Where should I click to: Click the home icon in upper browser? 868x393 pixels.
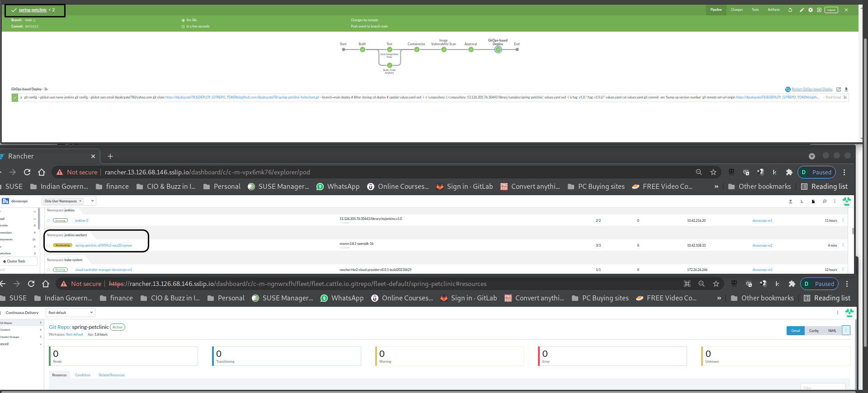coord(42,172)
